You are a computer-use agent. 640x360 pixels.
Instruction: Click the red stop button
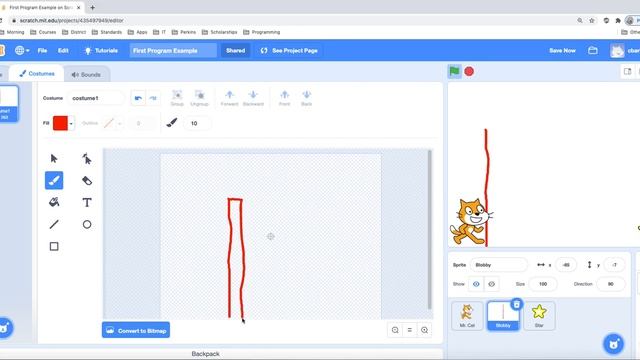click(x=469, y=71)
